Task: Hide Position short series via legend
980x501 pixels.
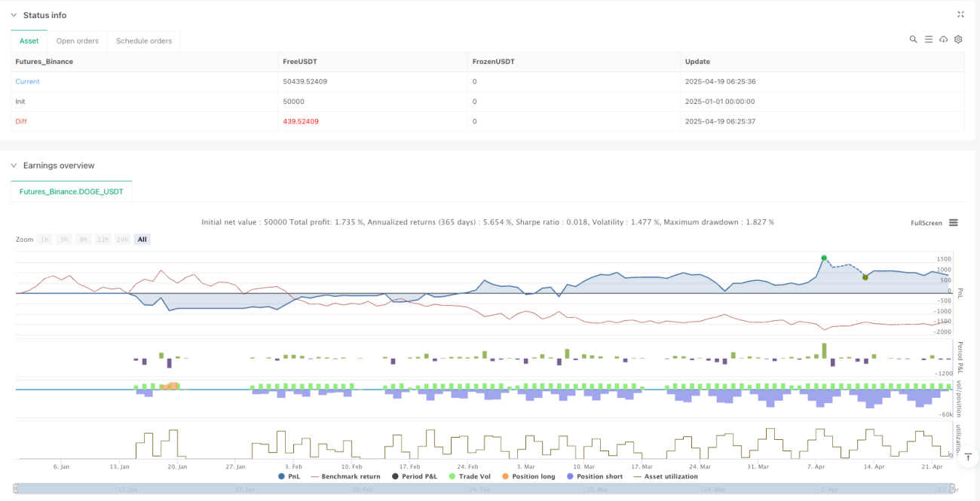Action: click(594, 476)
